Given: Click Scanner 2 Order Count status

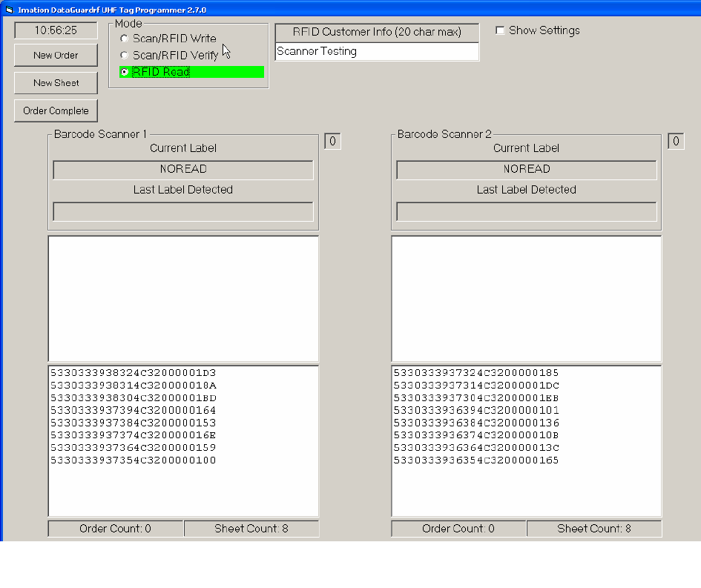Looking at the screenshot, I should [x=458, y=529].
